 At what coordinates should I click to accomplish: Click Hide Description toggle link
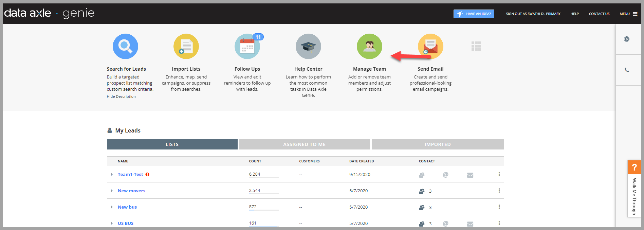121,96
